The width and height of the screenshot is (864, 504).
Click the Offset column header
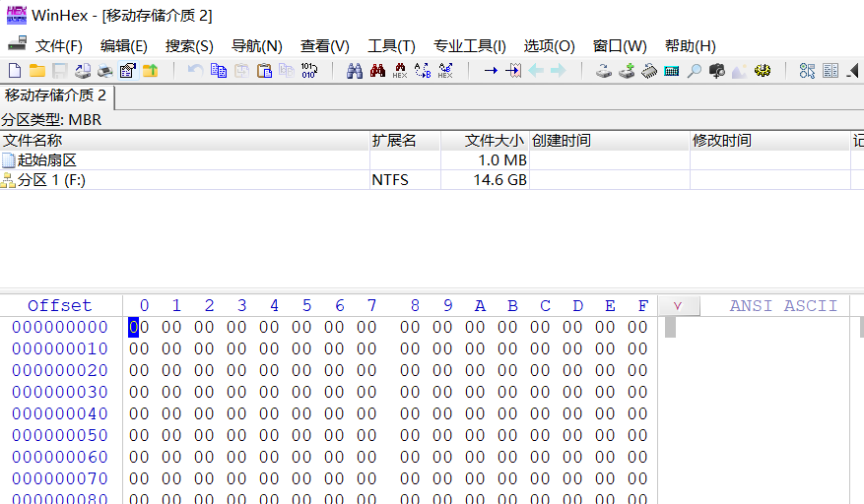point(59,306)
